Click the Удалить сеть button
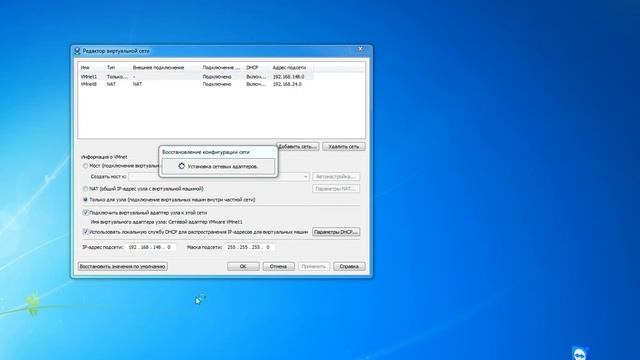Image resolution: width=640 pixels, height=360 pixels. tap(344, 147)
